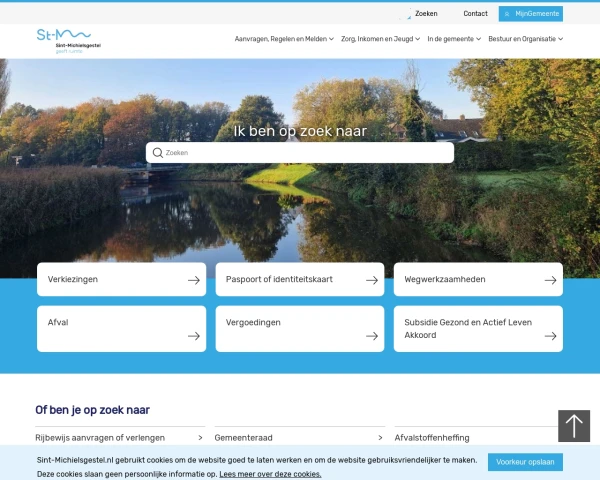Open the MijnGemeente login button

pyautogui.click(x=530, y=14)
